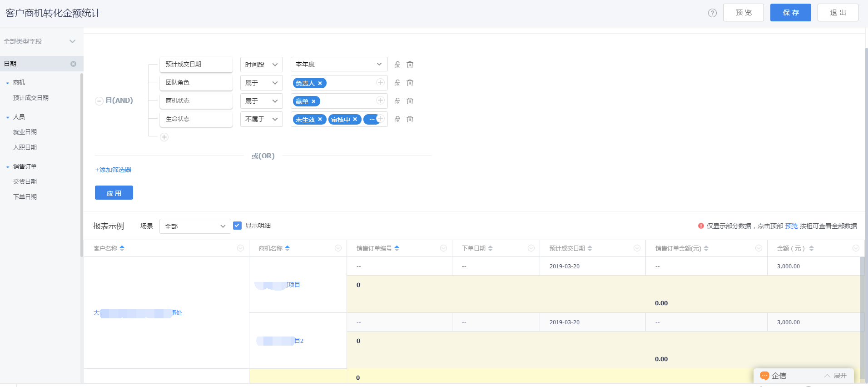Select 下单日期 field in sidebar
The image size is (868, 387).
pyautogui.click(x=25, y=197)
